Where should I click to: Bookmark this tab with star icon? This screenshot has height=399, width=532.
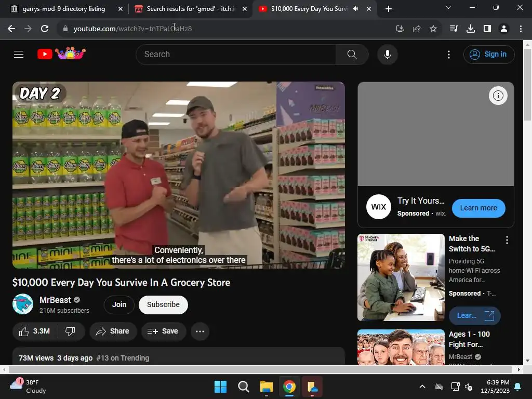tap(433, 29)
